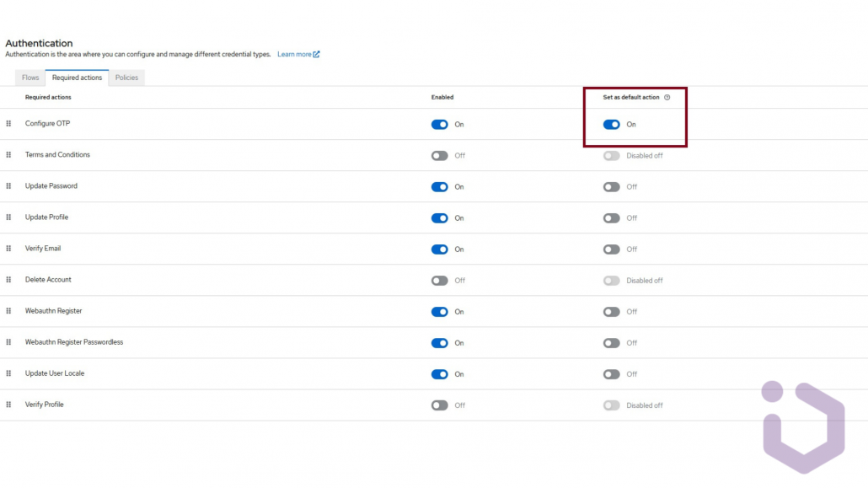
Task: Turn off Configure OTP default action toggle
Action: click(611, 125)
